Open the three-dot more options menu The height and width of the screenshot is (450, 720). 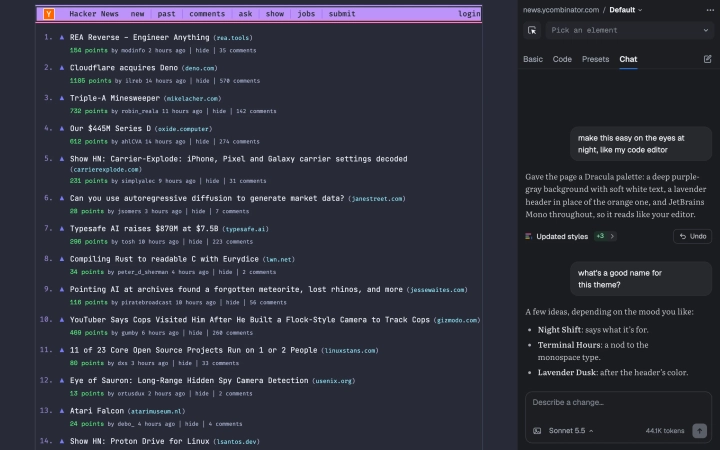[710, 10]
